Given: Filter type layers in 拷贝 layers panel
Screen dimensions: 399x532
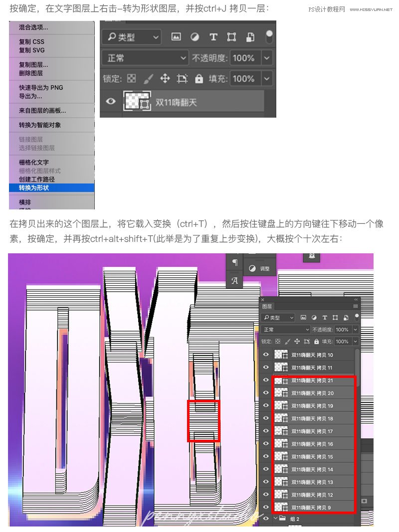Looking at the screenshot, I should click(325, 318).
